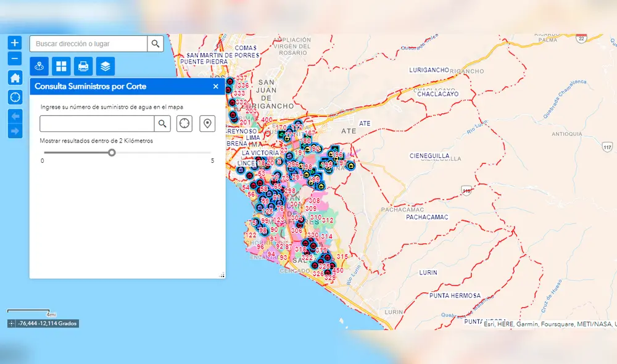Screen dimensions: 617x364
Task: Open the map location pin widget
Action: tap(39, 66)
